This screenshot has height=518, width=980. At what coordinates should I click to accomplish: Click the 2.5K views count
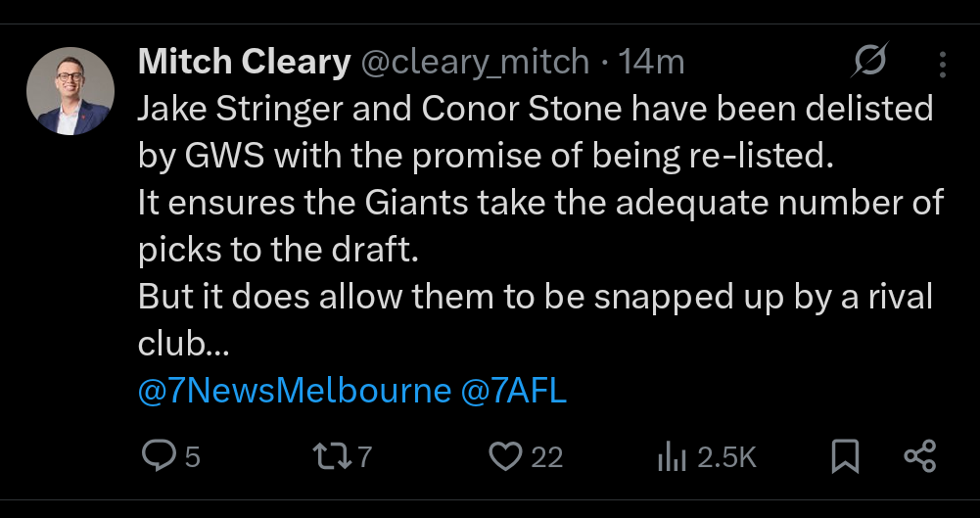[726, 457]
